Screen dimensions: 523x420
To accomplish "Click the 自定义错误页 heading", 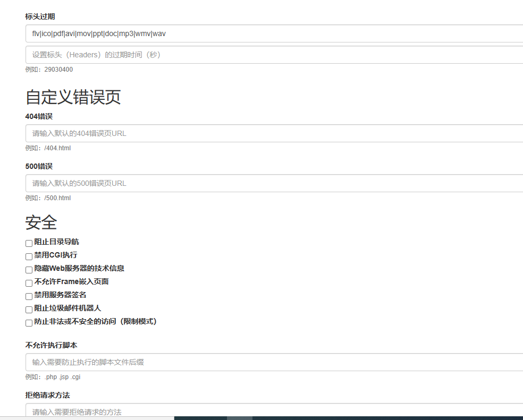I will [73, 97].
